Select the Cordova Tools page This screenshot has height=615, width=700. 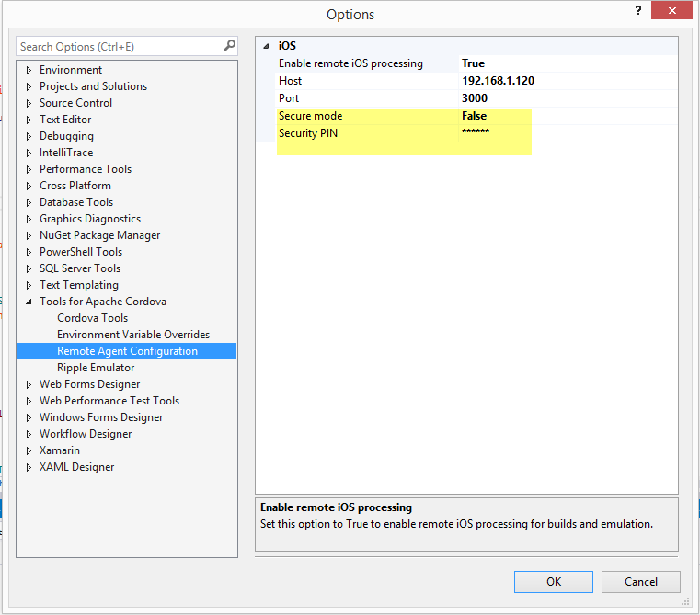[92, 318]
